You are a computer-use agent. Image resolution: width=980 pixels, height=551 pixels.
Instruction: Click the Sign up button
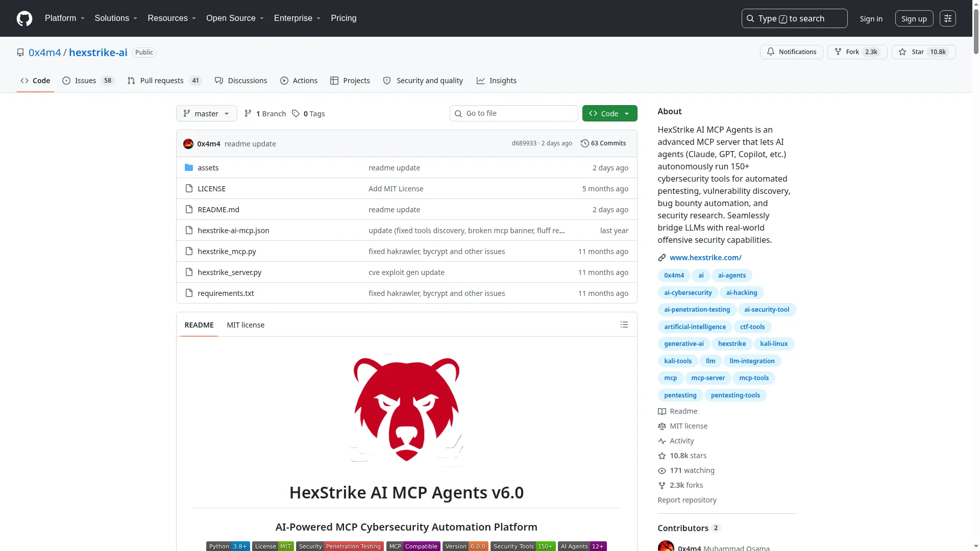pos(914,19)
